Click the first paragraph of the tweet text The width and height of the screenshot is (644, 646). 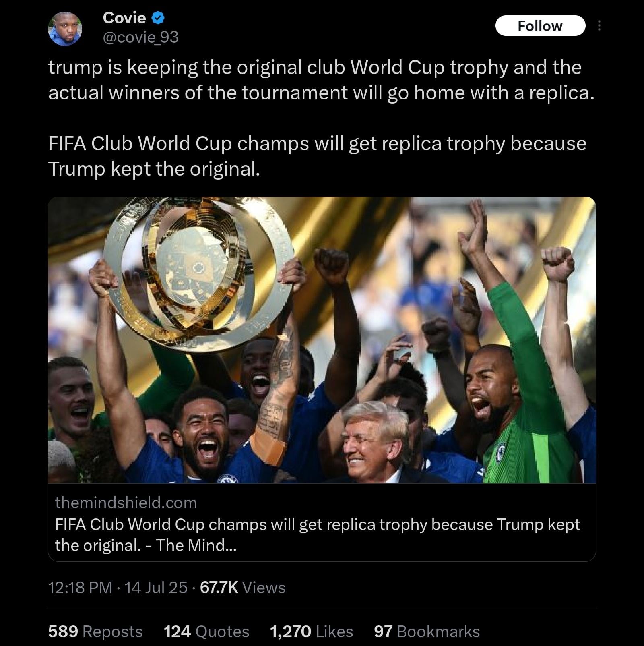click(321, 80)
